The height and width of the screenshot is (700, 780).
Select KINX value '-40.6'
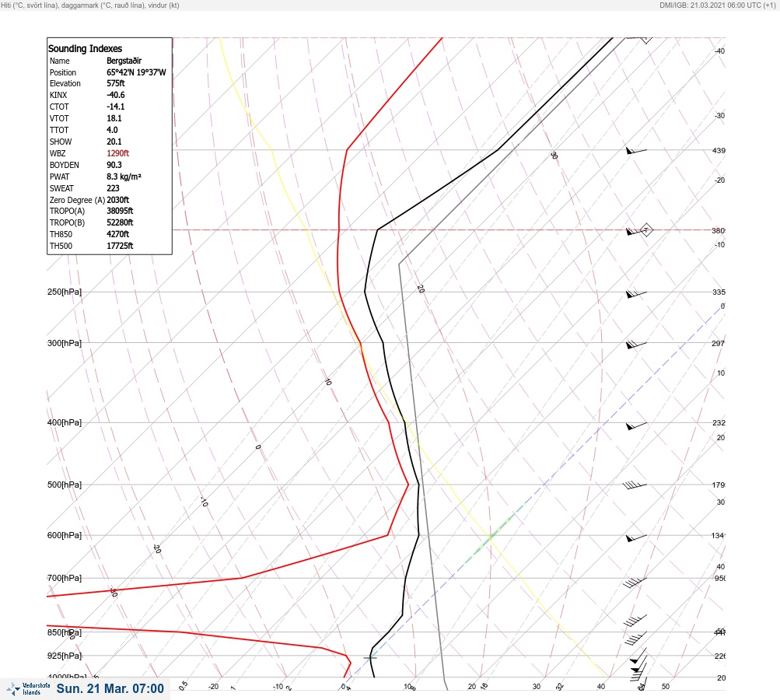[115, 95]
